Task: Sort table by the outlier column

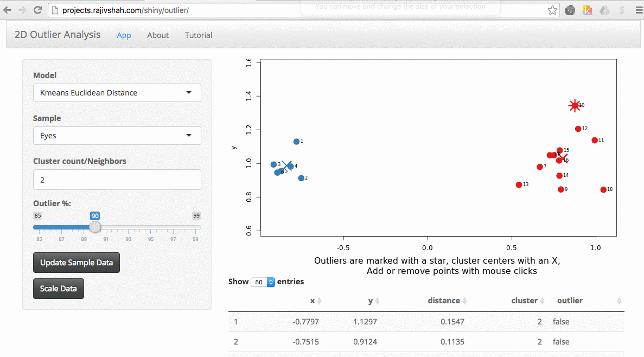Action: pos(619,301)
